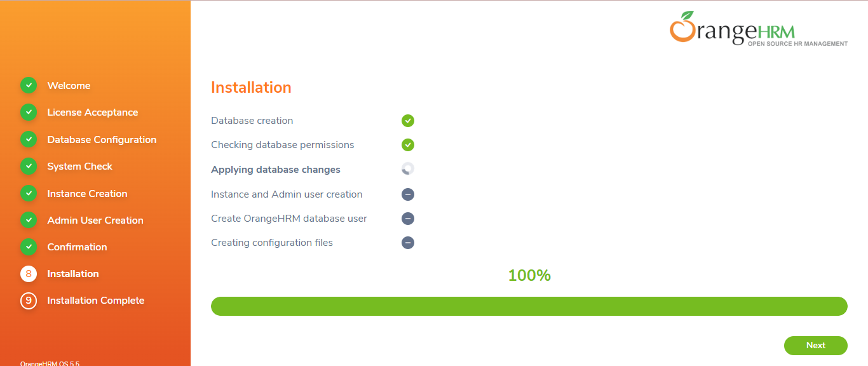Click the spinner icon beside Applying database changes
Viewport: 868px width, 366px height.
pos(407,168)
